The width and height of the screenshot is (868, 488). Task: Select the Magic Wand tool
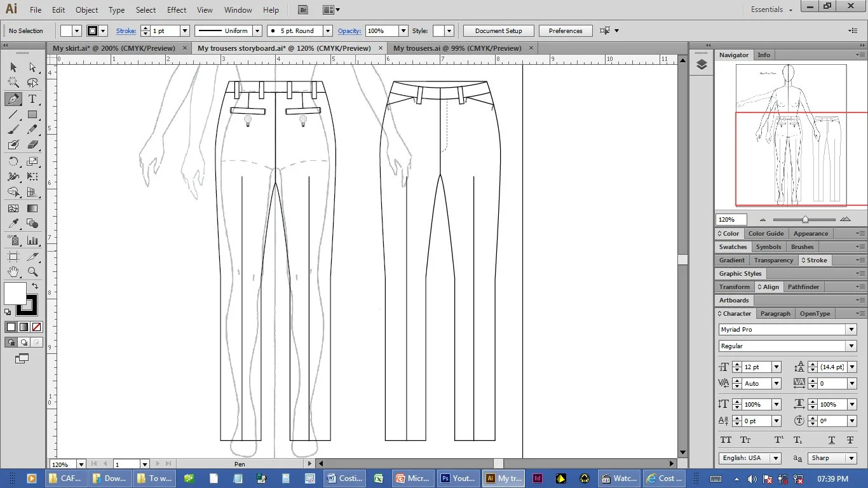13,83
